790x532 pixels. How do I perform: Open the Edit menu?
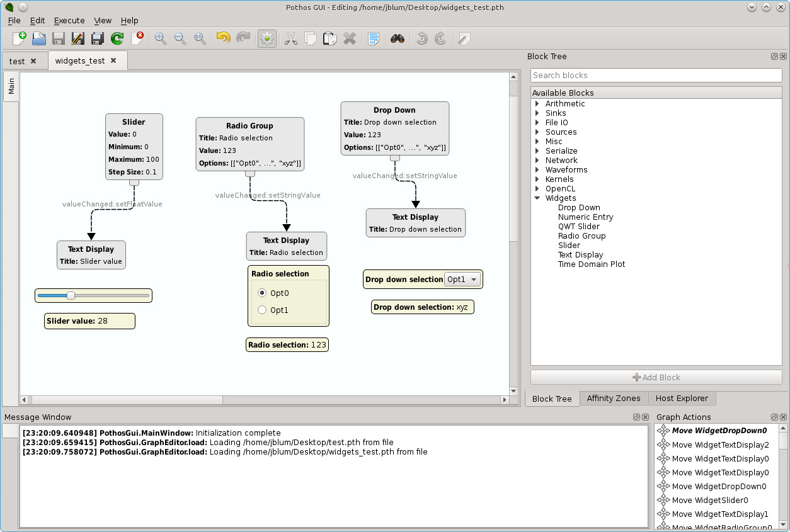(x=37, y=21)
